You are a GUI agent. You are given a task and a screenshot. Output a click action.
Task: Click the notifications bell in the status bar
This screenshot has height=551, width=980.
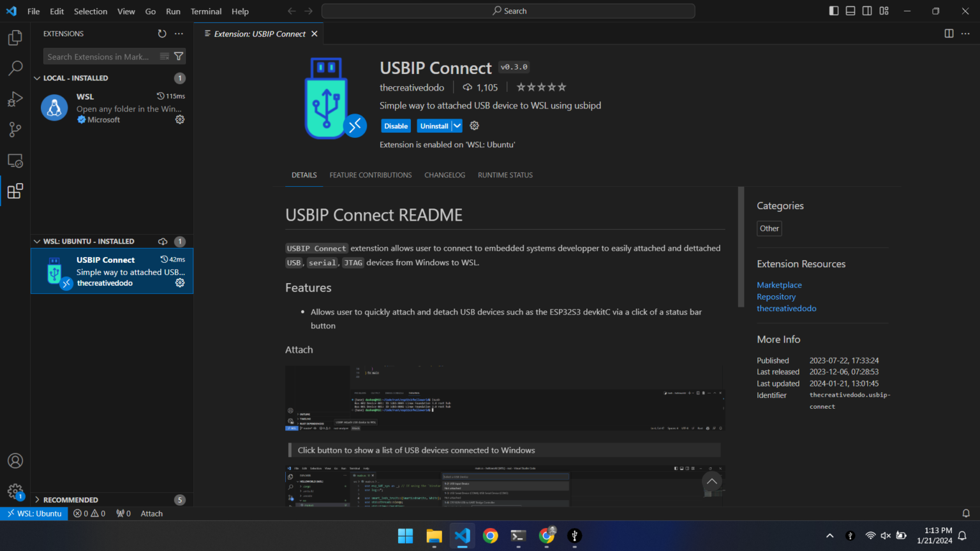click(965, 513)
